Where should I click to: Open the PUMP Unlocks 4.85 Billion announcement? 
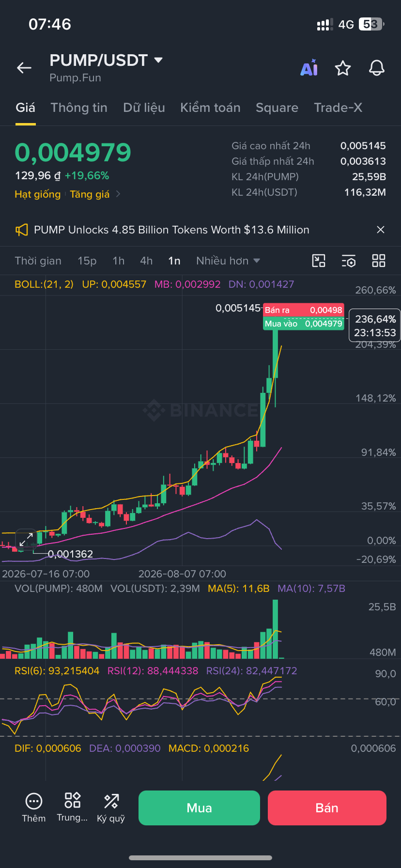(171, 230)
